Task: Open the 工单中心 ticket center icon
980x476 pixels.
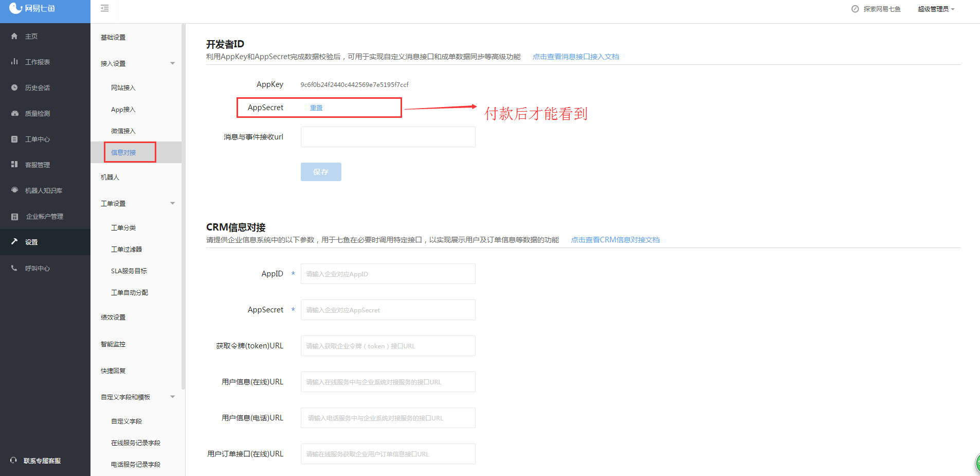Action: (x=14, y=139)
